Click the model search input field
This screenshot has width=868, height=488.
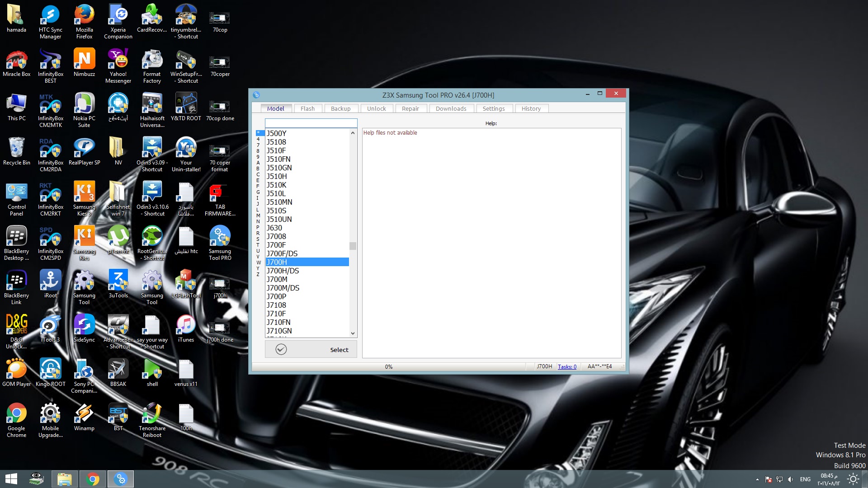click(311, 123)
